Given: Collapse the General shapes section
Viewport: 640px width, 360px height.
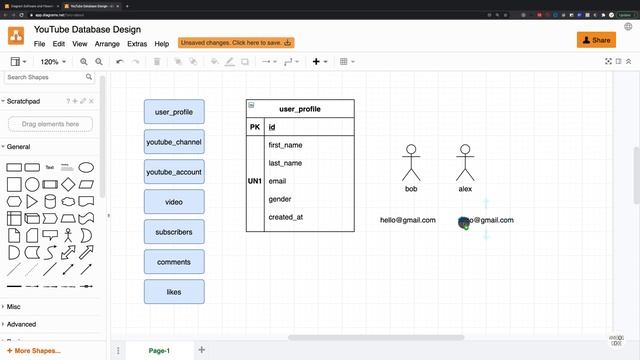Looking at the screenshot, I should [x=18, y=147].
